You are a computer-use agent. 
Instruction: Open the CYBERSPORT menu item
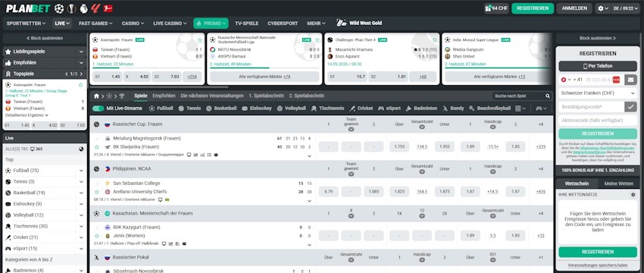click(283, 24)
